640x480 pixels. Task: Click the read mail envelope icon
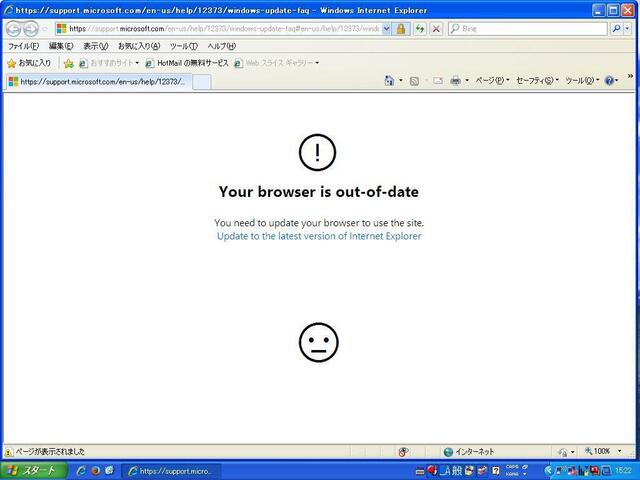point(438,81)
